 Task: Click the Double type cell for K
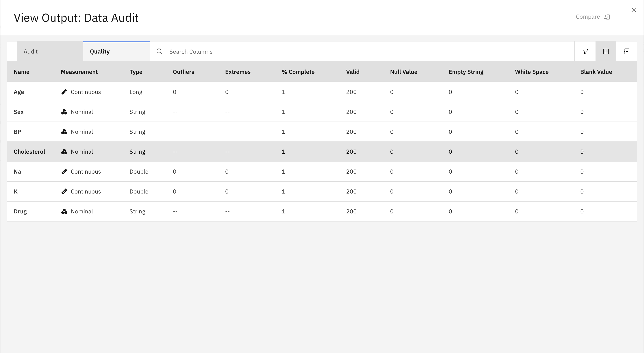tap(139, 192)
